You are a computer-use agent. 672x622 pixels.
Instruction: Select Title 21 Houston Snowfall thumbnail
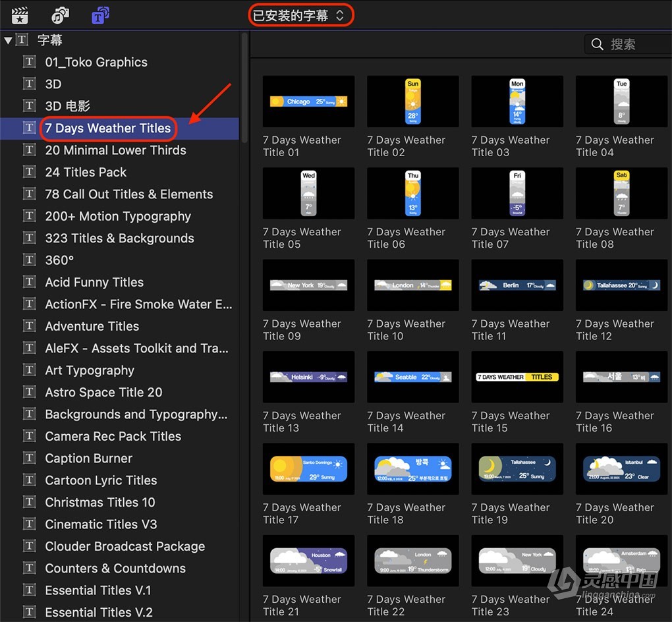(308, 561)
